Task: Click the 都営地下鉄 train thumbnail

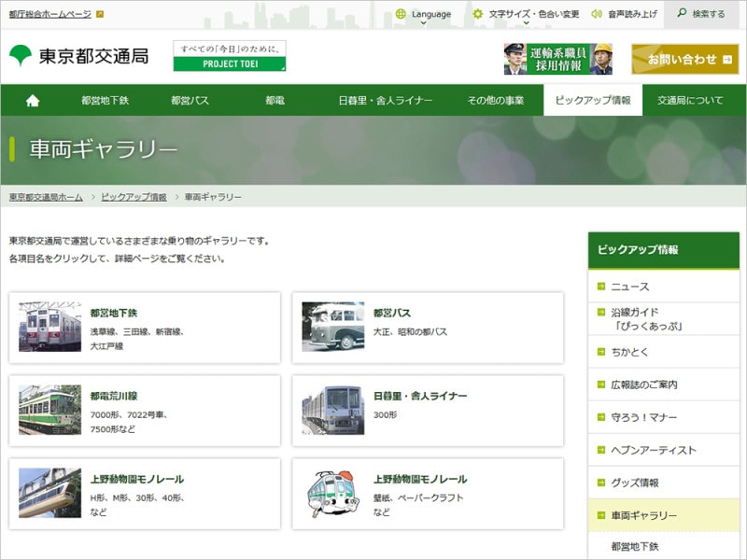Action: (49, 327)
